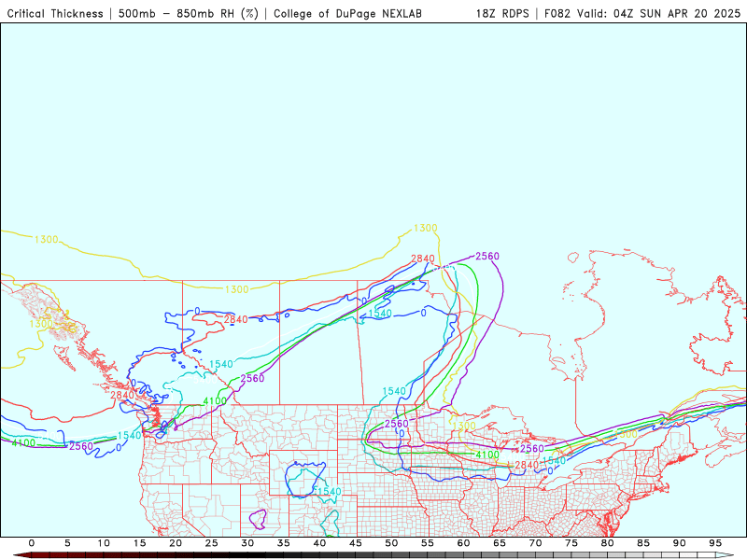The height and width of the screenshot is (560, 747).
Task: Click the "90" color scale value
Action: [x=679, y=543]
